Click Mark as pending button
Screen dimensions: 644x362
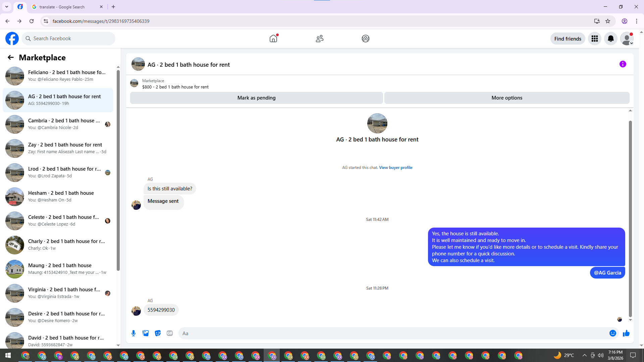pyautogui.click(x=256, y=98)
